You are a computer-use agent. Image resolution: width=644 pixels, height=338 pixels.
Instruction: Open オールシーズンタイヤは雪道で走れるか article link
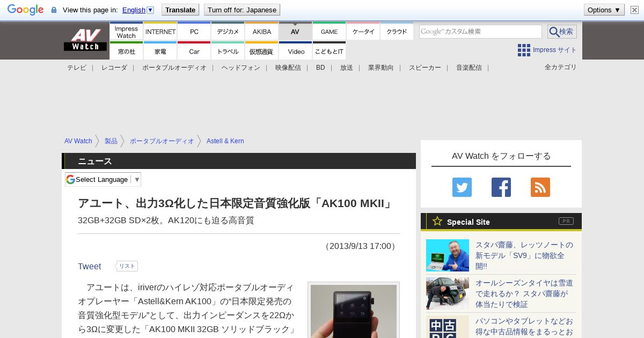click(x=524, y=293)
